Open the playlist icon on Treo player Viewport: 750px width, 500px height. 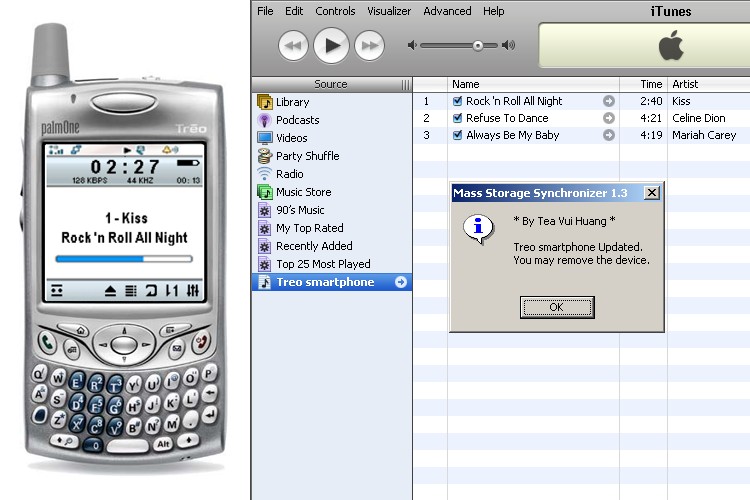coord(131,290)
